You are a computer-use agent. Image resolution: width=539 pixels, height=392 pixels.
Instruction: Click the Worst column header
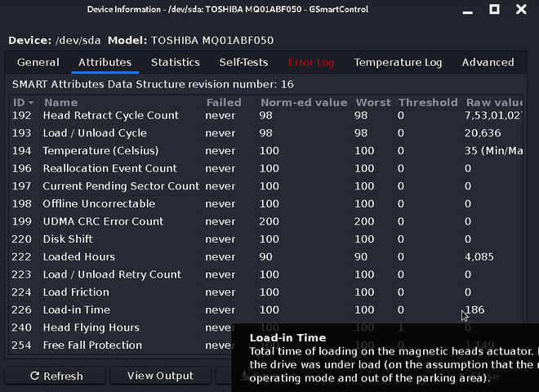pos(373,103)
